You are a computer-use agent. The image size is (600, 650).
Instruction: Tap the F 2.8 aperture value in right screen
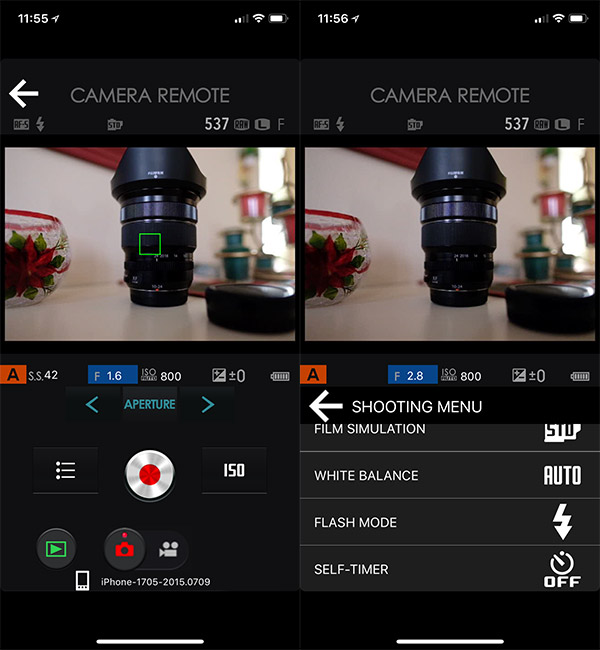click(410, 376)
